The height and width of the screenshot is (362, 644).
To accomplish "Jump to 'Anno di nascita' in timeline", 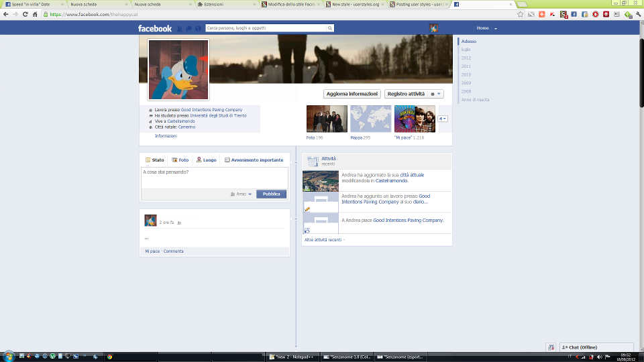I will 475,100.
